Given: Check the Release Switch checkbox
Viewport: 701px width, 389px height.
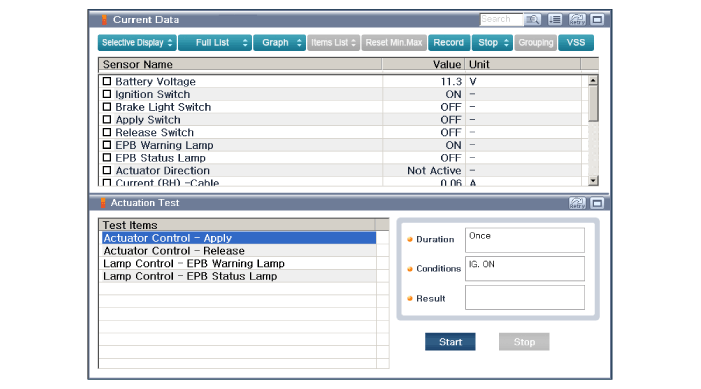Looking at the screenshot, I should coord(107,132).
